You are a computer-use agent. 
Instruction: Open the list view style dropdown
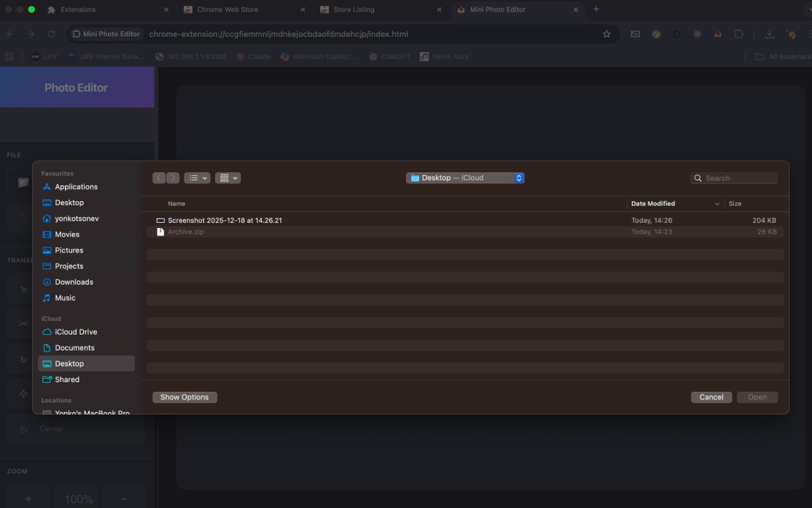(197, 178)
